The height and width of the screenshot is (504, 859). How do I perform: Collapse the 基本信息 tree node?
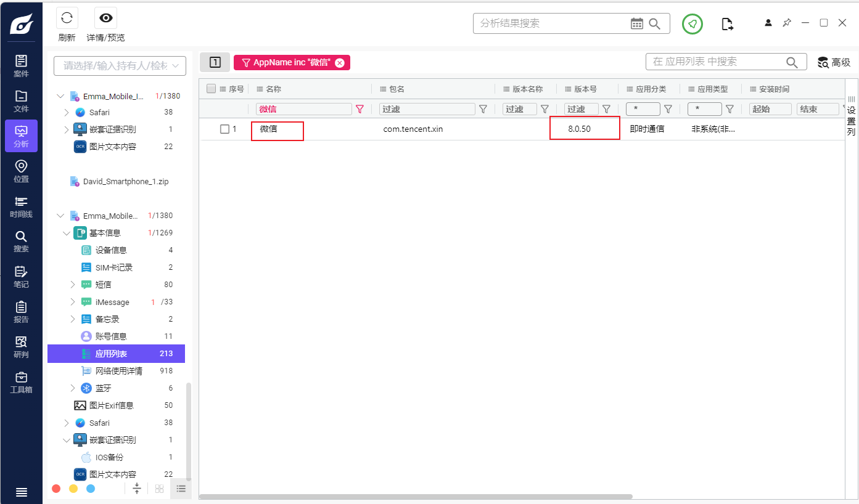click(67, 233)
